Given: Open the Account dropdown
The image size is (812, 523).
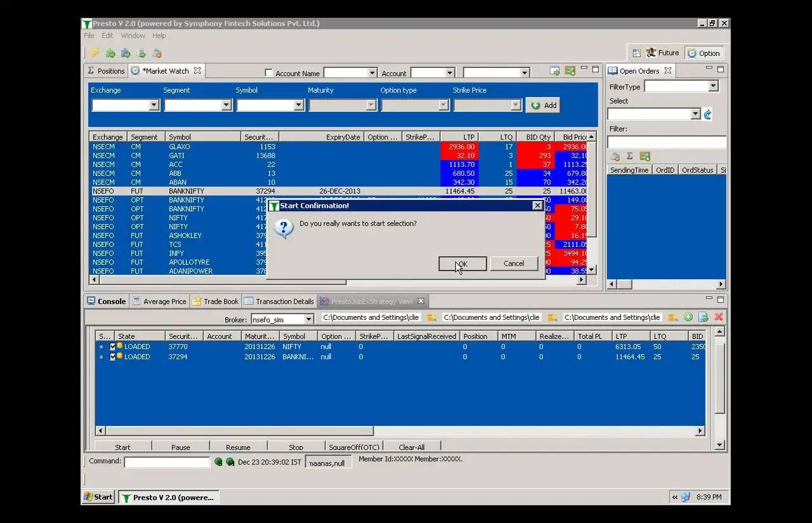Looking at the screenshot, I should [x=450, y=73].
